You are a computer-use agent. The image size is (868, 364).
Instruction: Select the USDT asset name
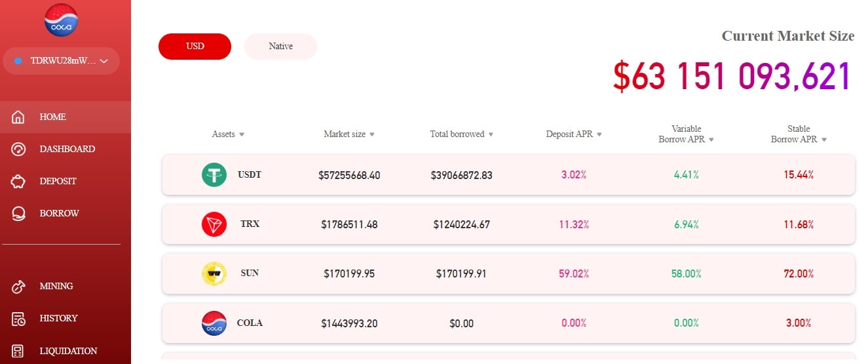click(x=250, y=174)
